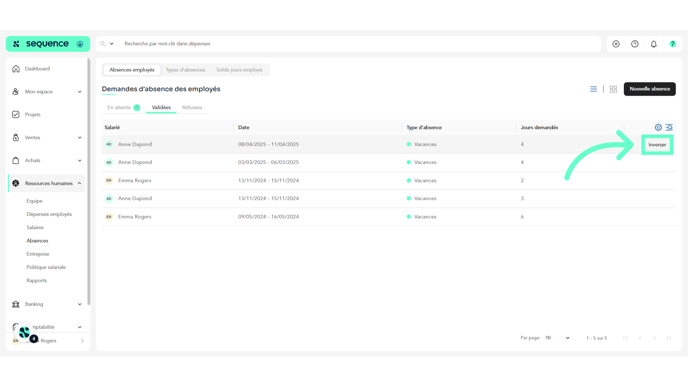Sort by the Salarié column header

(112, 128)
